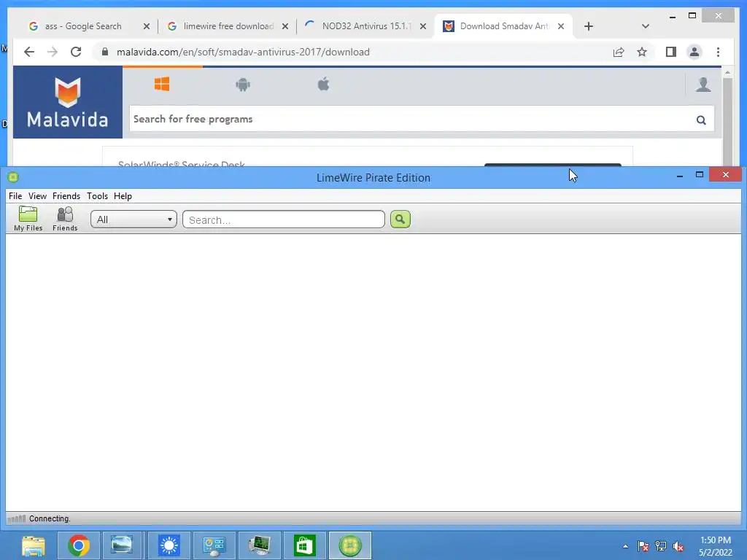The width and height of the screenshot is (747, 560).
Task: Click Malavida search magnifier button
Action: [x=701, y=120]
